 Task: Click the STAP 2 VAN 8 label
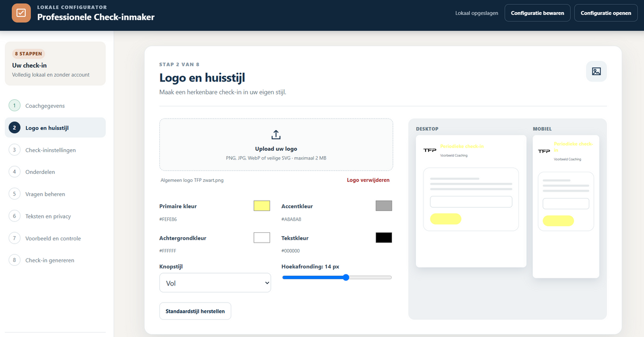(x=179, y=64)
